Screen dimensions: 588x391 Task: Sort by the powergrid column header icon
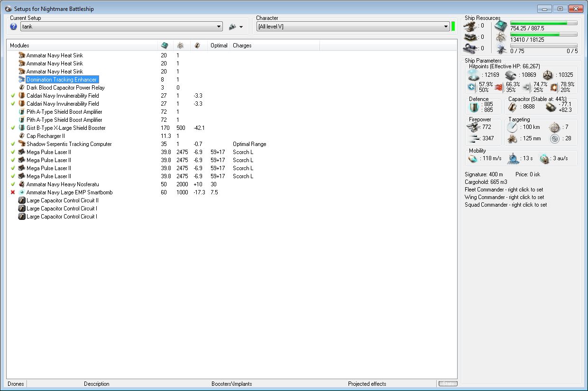[x=181, y=45]
